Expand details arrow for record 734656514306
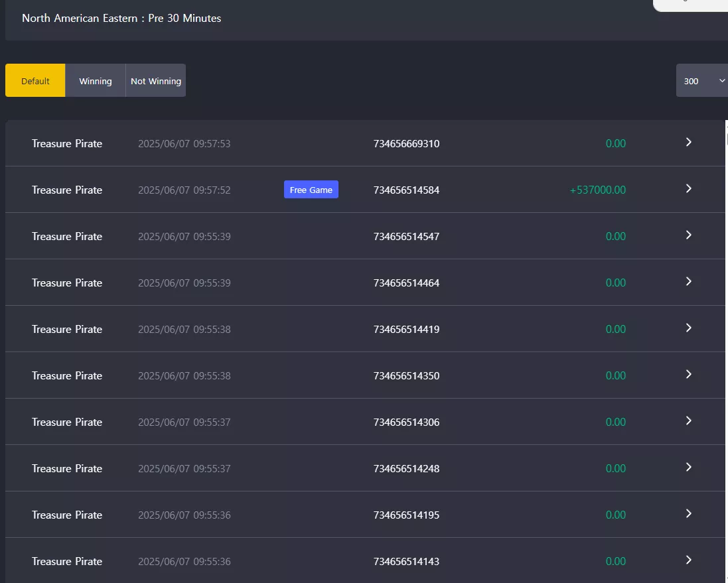Viewport: 728px width, 583px height. pyautogui.click(x=689, y=421)
